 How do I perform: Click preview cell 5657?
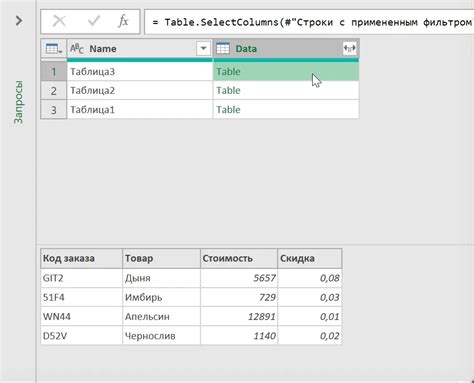click(x=239, y=278)
